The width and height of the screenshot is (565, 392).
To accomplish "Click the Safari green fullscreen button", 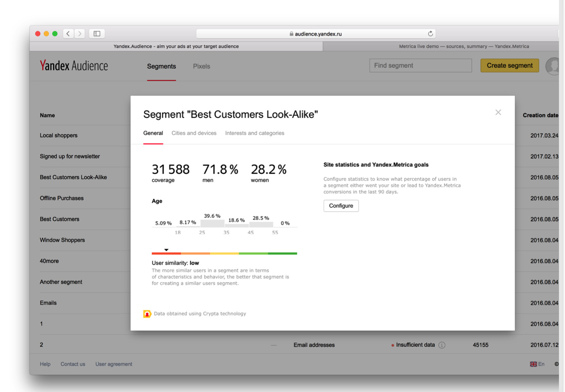I will click(x=55, y=34).
